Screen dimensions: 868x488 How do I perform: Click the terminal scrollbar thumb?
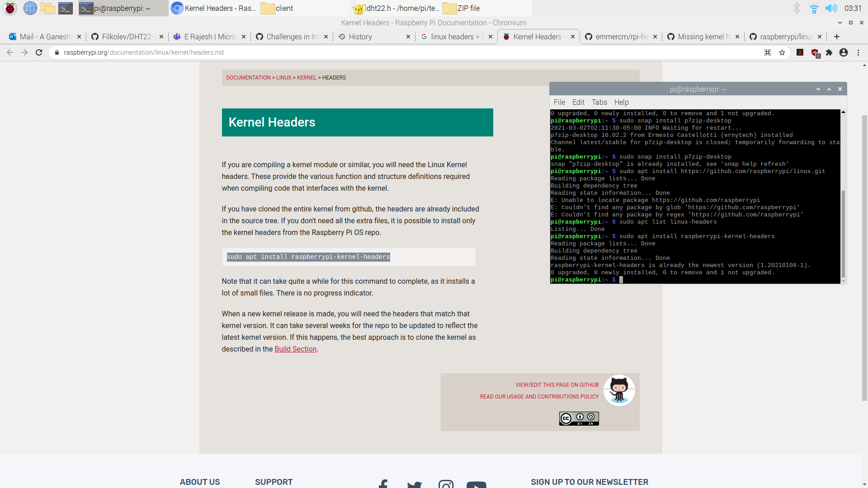click(x=843, y=234)
